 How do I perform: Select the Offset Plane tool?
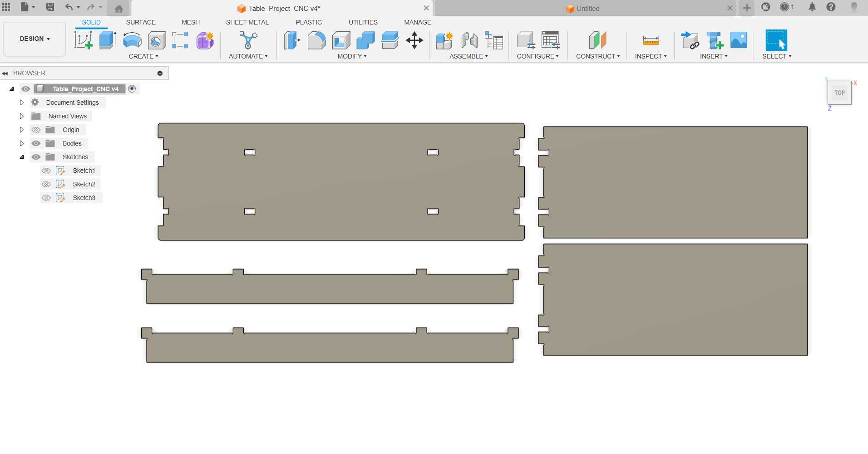[x=598, y=40]
